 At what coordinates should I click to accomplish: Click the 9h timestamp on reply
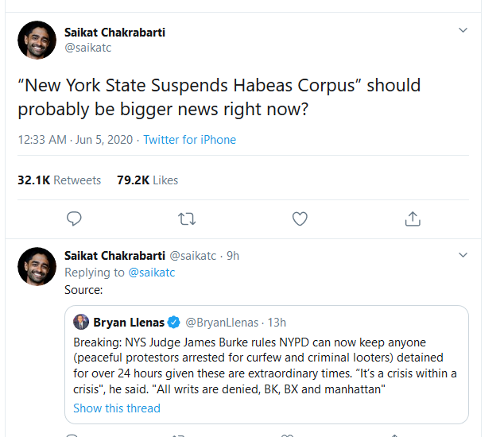click(x=231, y=256)
